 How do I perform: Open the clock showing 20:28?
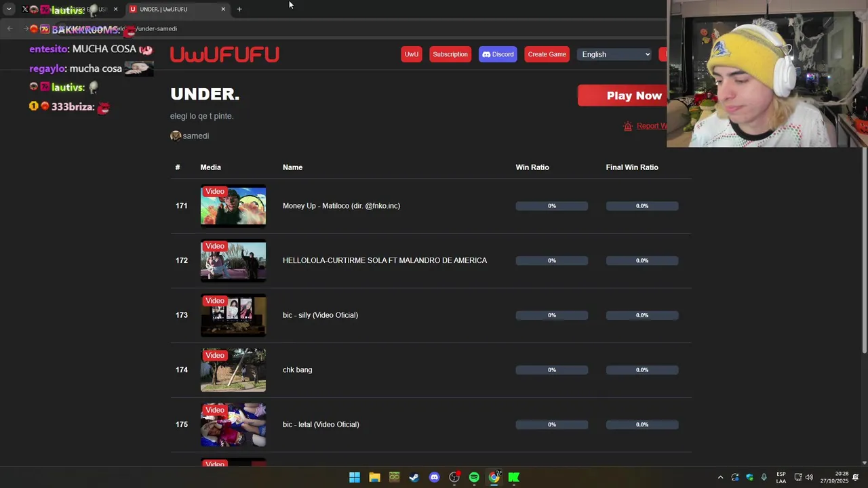[835, 477]
